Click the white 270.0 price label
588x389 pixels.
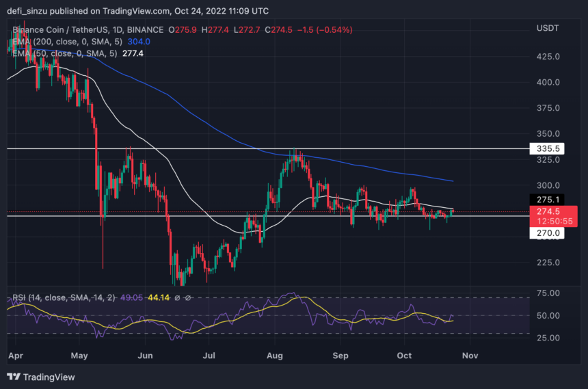547,233
